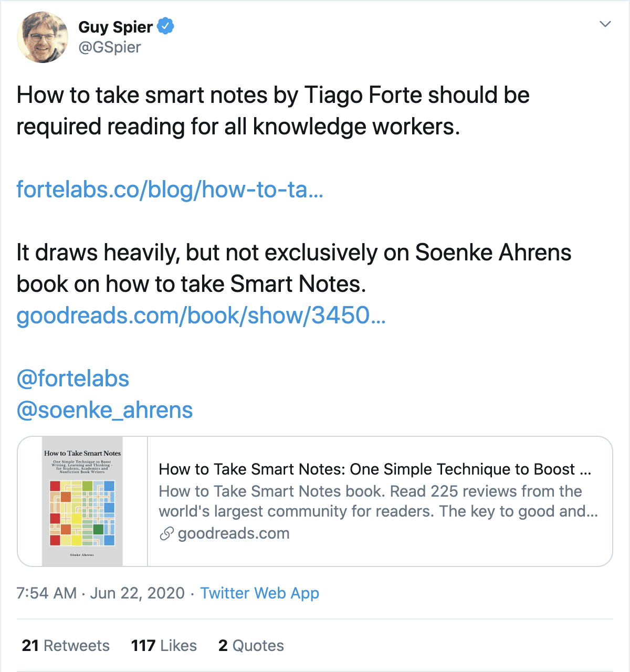View the 2 Quotes list

[x=251, y=646]
